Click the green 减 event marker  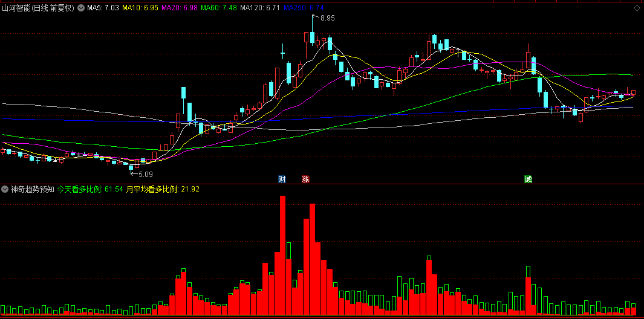[x=528, y=179]
